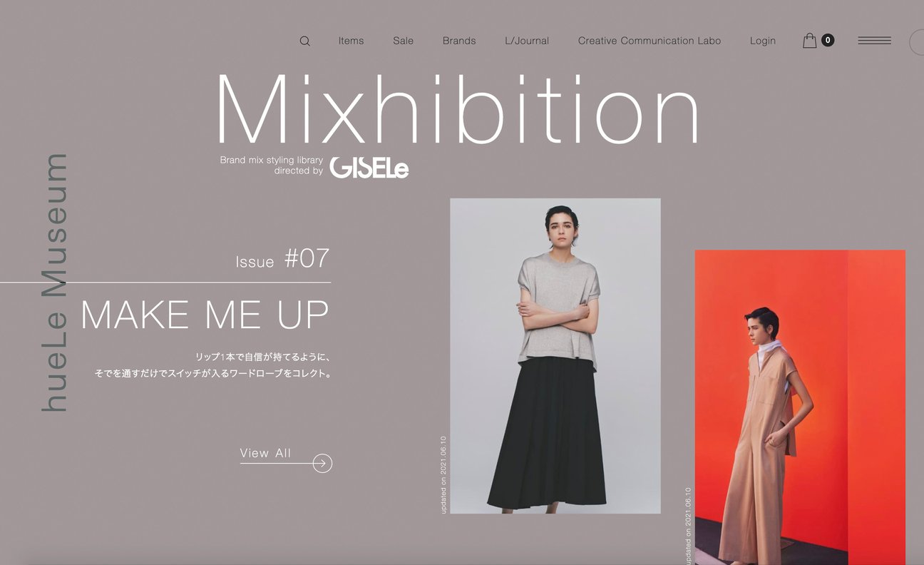Click the search magnifier icon
Viewport: 924px width, 565px height.
(304, 41)
